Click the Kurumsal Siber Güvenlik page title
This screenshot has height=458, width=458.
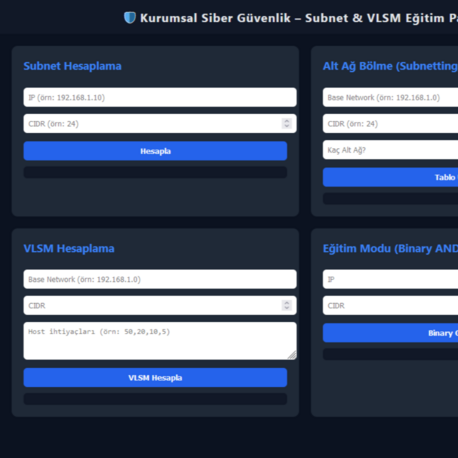[299, 18]
